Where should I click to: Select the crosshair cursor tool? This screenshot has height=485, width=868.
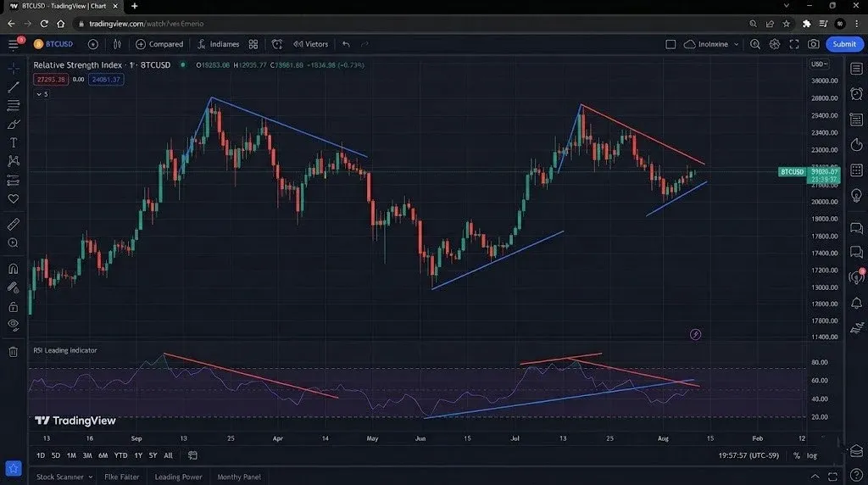[14, 68]
